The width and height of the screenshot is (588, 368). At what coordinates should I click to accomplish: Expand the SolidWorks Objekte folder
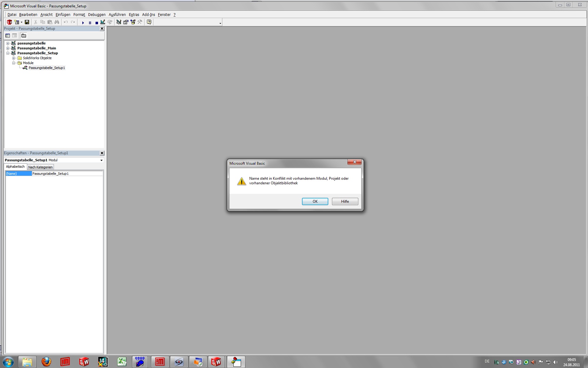13,58
